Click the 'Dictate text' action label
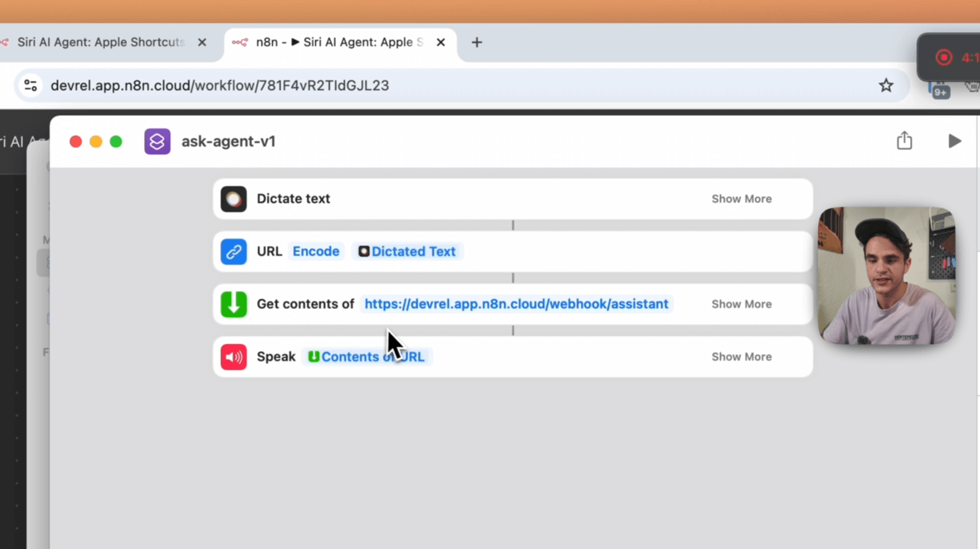The height and width of the screenshot is (549, 980). [293, 199]
